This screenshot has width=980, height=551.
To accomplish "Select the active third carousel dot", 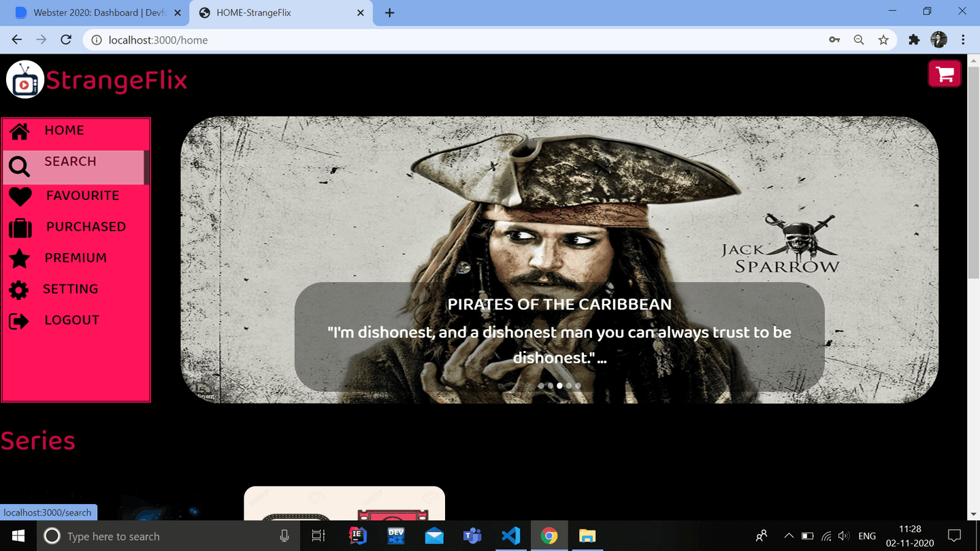I will tap(559, 386).
